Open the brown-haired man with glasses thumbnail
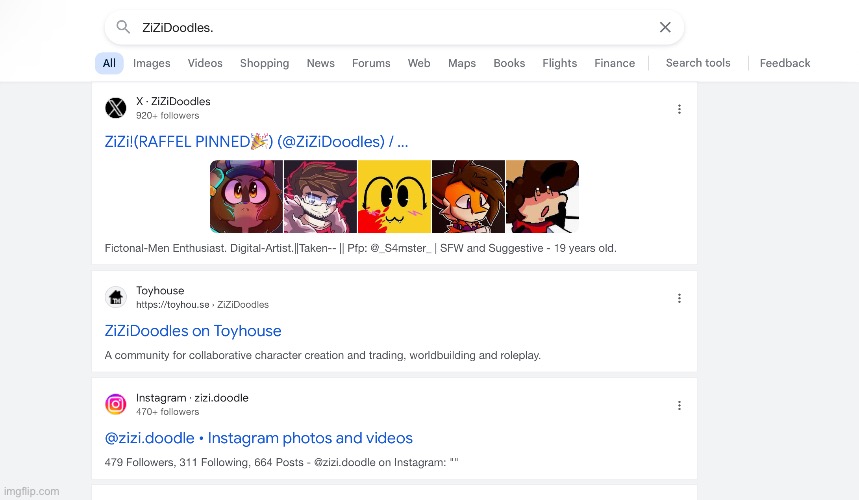Image resolution: width=859 pixels, height=500 pixels. pyautogui.click(x=320, y=197)
